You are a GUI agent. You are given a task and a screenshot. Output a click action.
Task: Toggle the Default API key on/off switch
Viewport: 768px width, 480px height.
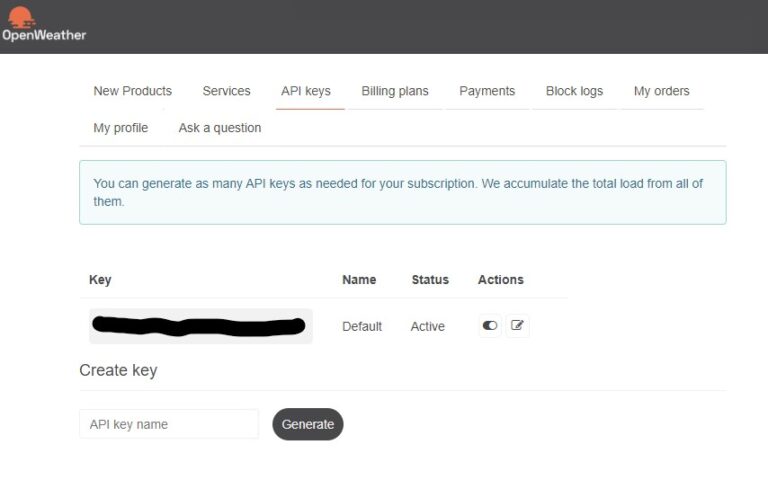coord(490,326)
